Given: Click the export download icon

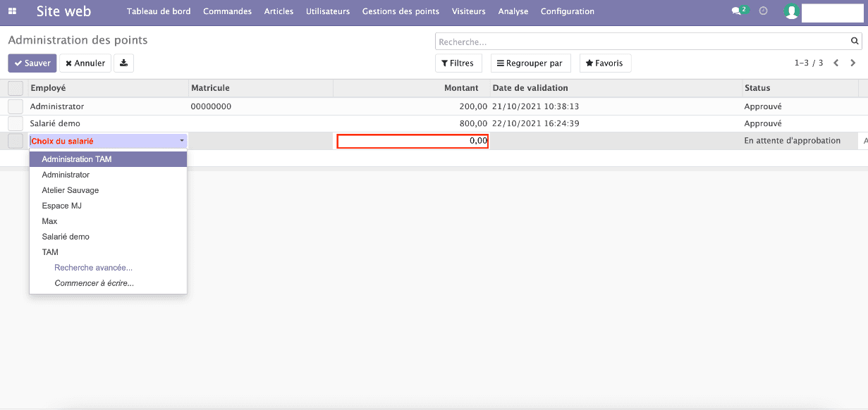Looking at the screenshot, I should pyautogui.click(x=123, y=63).
